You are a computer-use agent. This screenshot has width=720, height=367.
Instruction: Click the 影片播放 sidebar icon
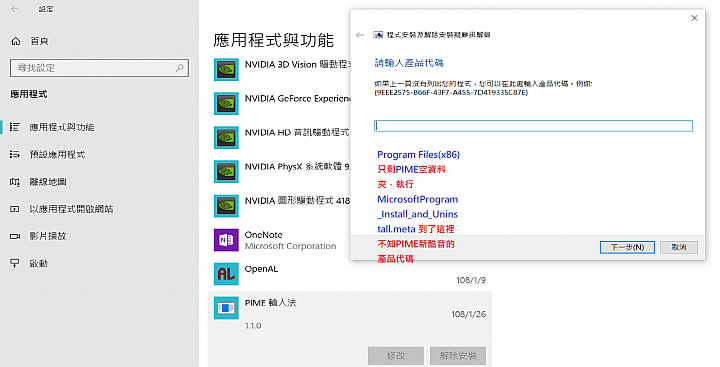[15, 236]
